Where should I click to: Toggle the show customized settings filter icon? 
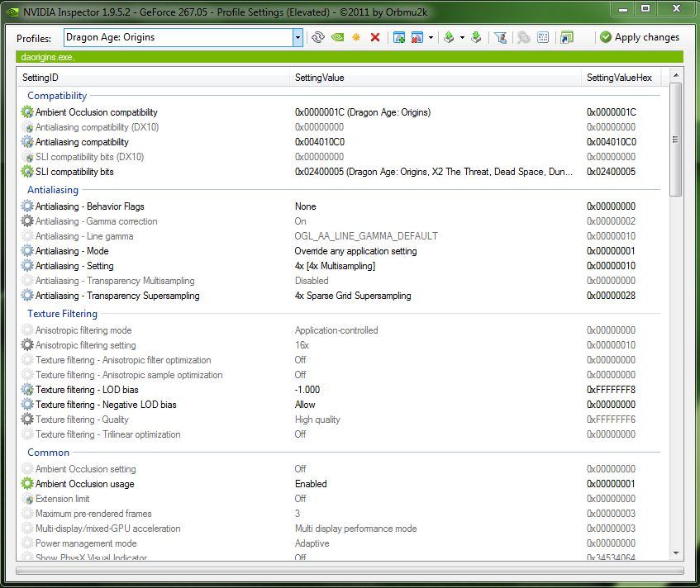(x=501, y=37)
